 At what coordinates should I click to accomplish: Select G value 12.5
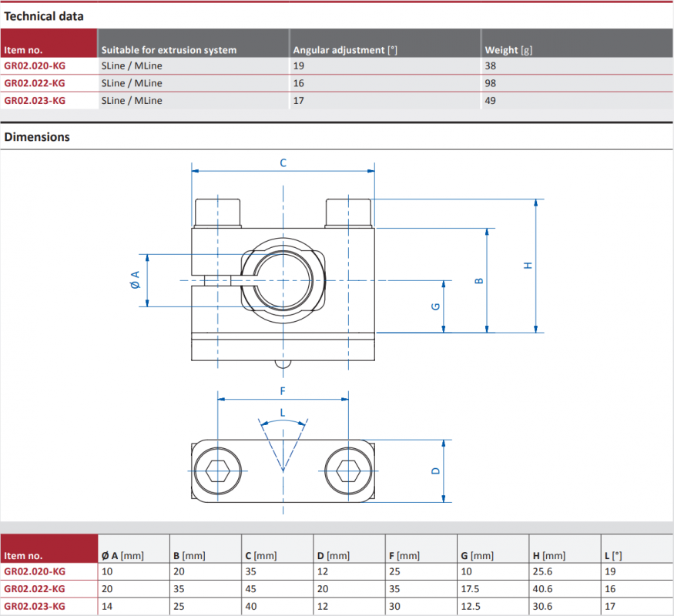(x=470, y=606)
